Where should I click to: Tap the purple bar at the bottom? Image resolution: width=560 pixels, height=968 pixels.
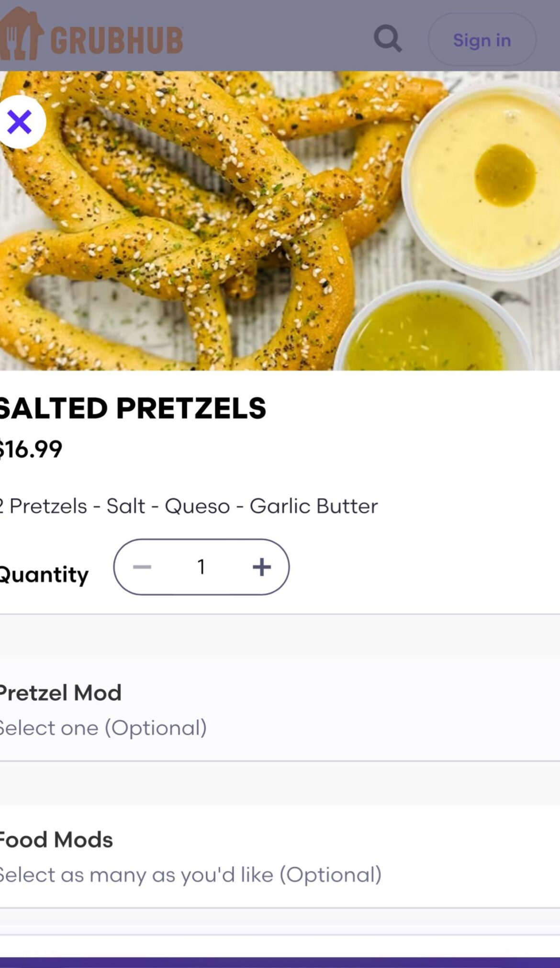(280, 962)
